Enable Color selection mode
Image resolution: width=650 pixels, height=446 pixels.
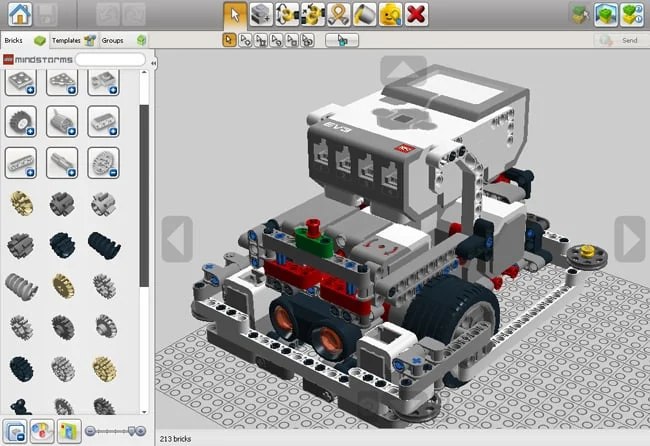[x=276, y=40]
